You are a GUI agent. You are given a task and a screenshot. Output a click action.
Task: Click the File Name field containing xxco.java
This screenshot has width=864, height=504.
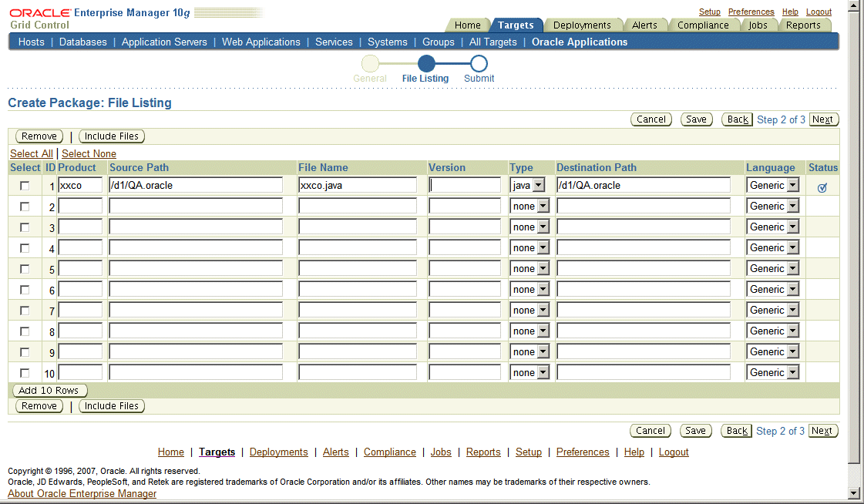click(x=358, y=185)
